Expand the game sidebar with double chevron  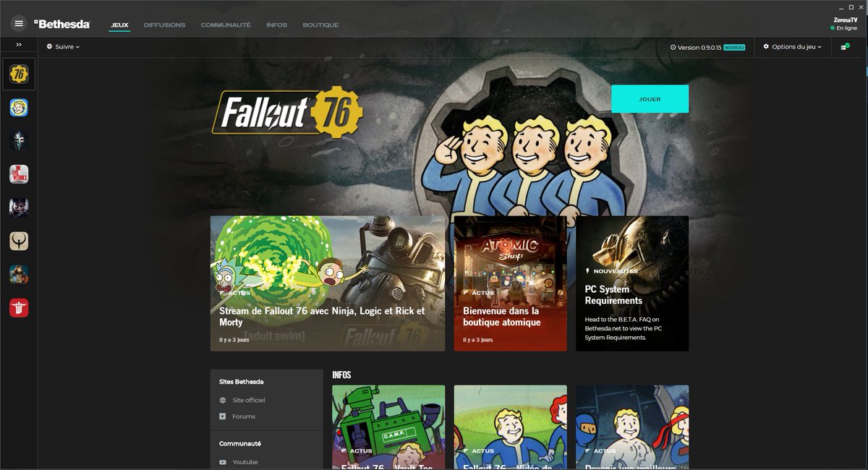[x=19, y=45]
